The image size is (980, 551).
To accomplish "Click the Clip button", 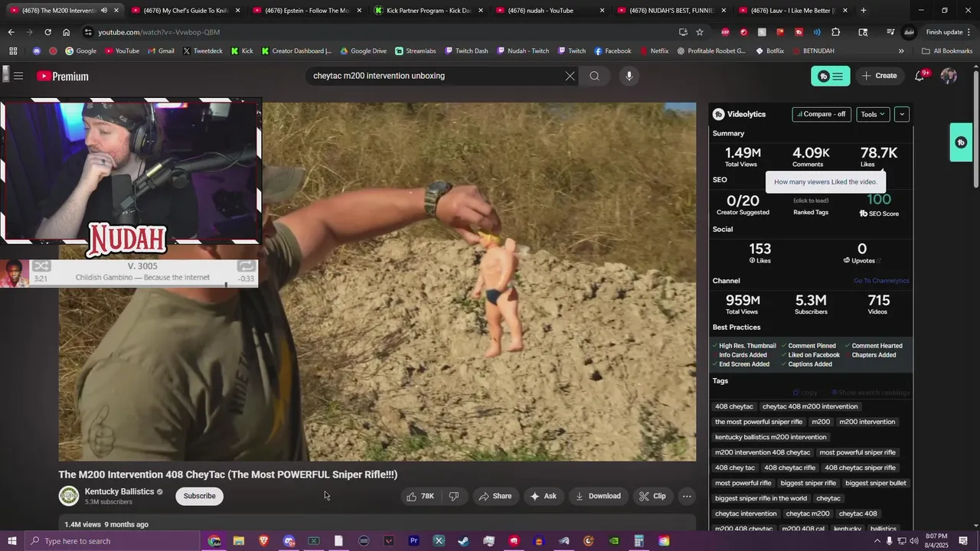I will [x=652, y=496].
